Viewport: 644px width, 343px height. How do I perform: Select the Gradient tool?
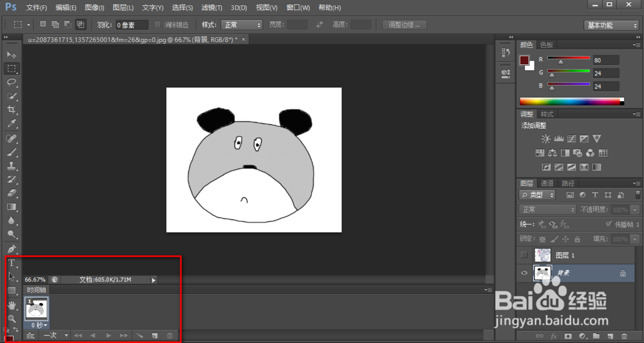pos(12,207)
